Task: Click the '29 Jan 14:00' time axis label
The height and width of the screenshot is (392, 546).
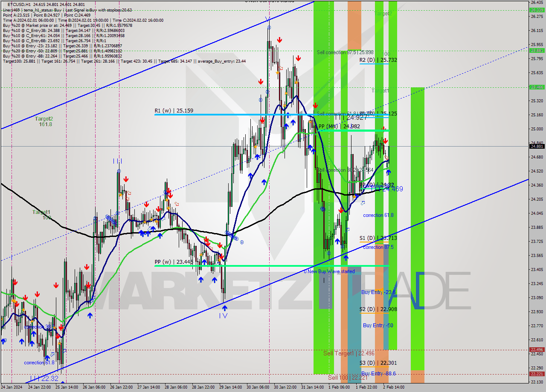Action: (230, 387)
